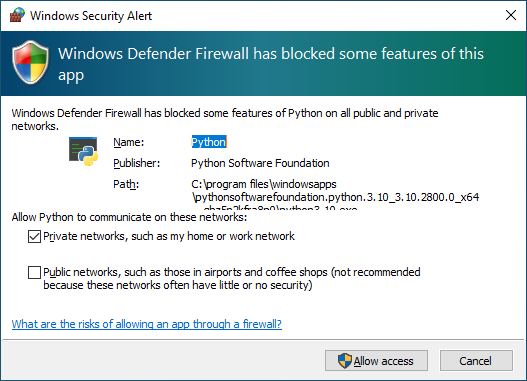Uncheck the Private networks checkbox
Screen dimensions: 527x381
click(x=34, y=236)
